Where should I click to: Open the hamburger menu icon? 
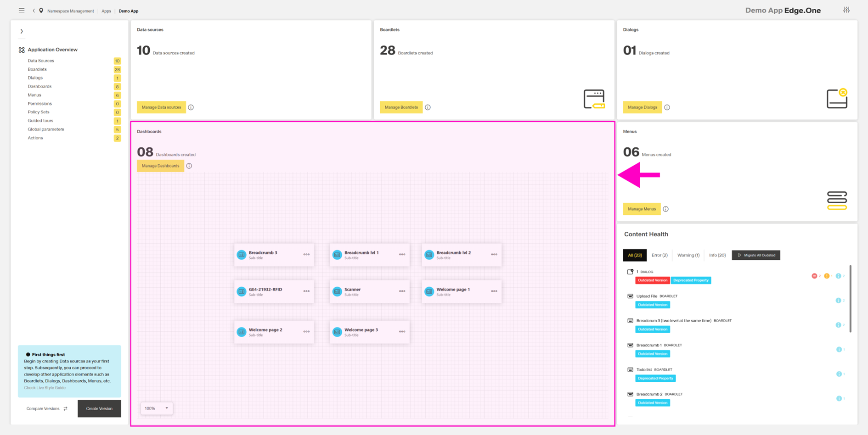(x=22, y=11)
